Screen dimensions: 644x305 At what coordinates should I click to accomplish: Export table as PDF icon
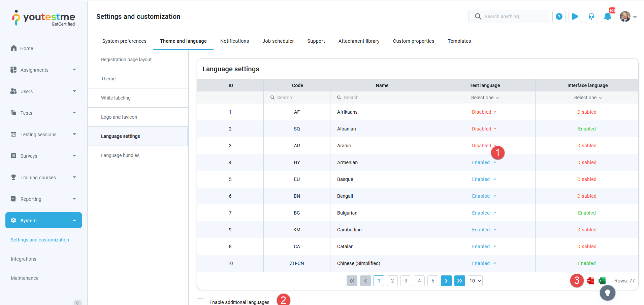[590, 281]
